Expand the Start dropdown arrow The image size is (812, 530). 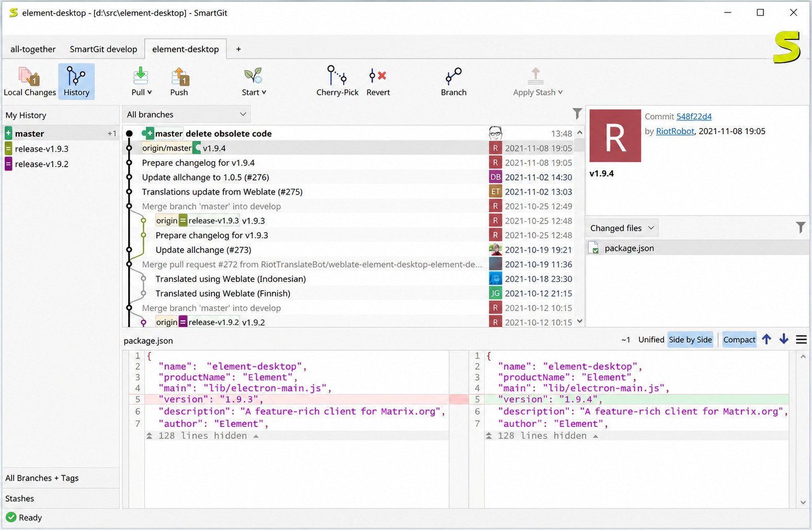(264, 92)
